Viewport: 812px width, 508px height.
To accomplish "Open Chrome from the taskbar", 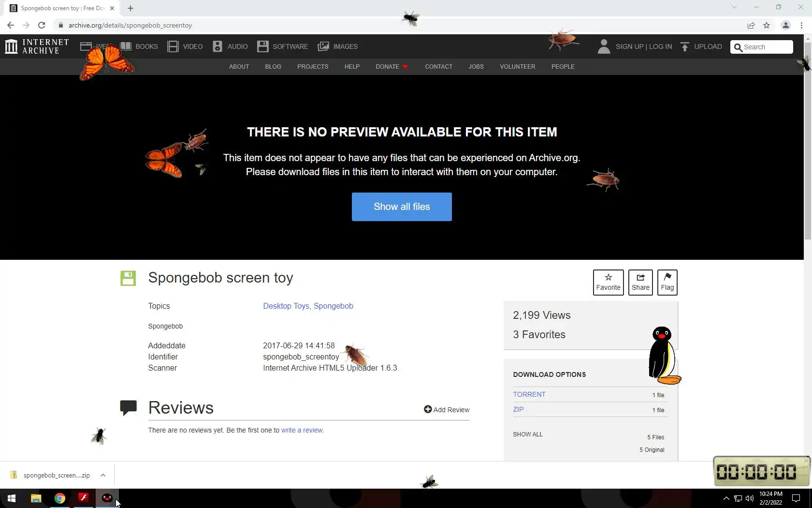I will [x=59, y=498].
